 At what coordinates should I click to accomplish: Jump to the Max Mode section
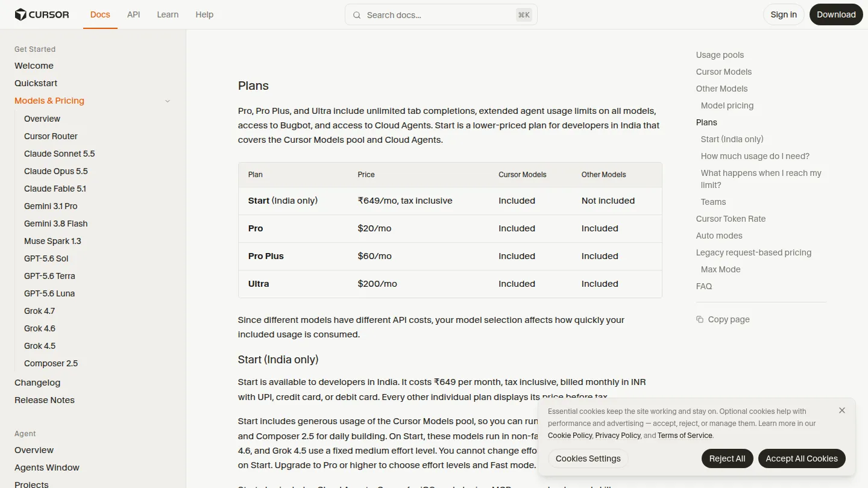coord(720,269)
